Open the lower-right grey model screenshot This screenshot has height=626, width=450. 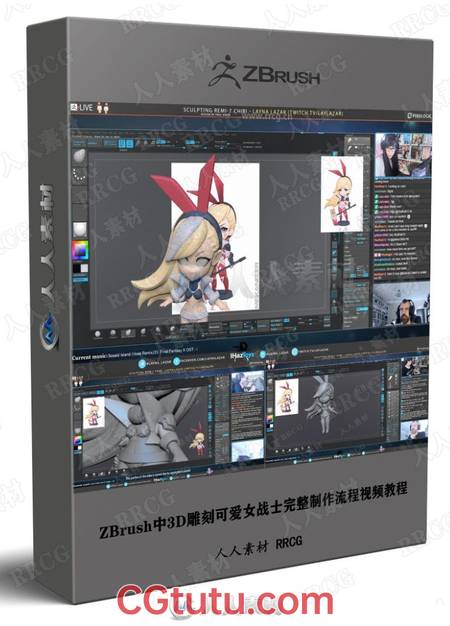coord(347,413)
